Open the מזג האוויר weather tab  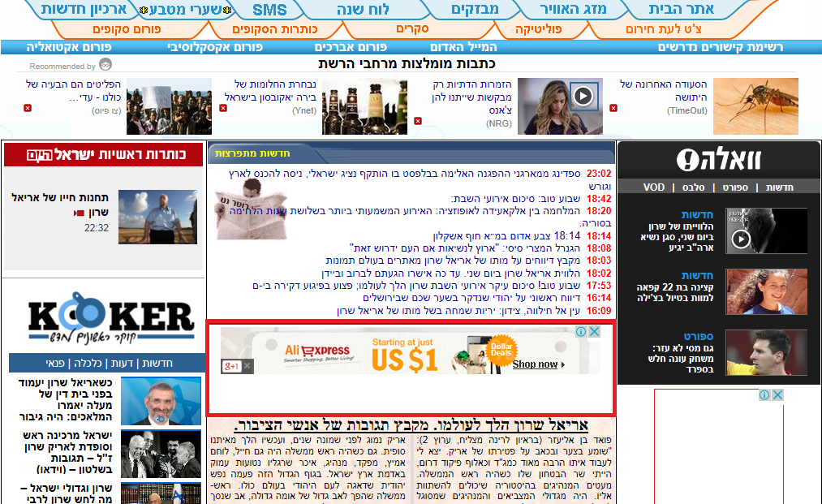pyautogui.click(x=573, y=10)
